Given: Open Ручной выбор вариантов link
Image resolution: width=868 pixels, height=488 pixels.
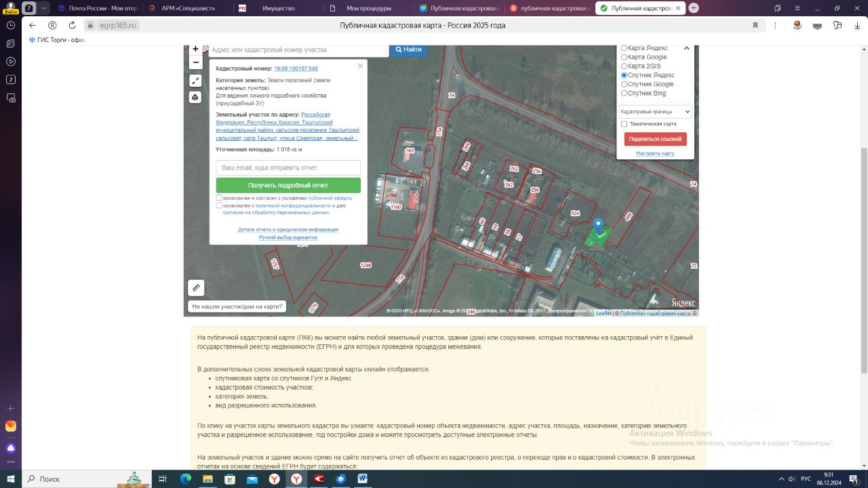Looking at the screenshot, I should point(288,237).
